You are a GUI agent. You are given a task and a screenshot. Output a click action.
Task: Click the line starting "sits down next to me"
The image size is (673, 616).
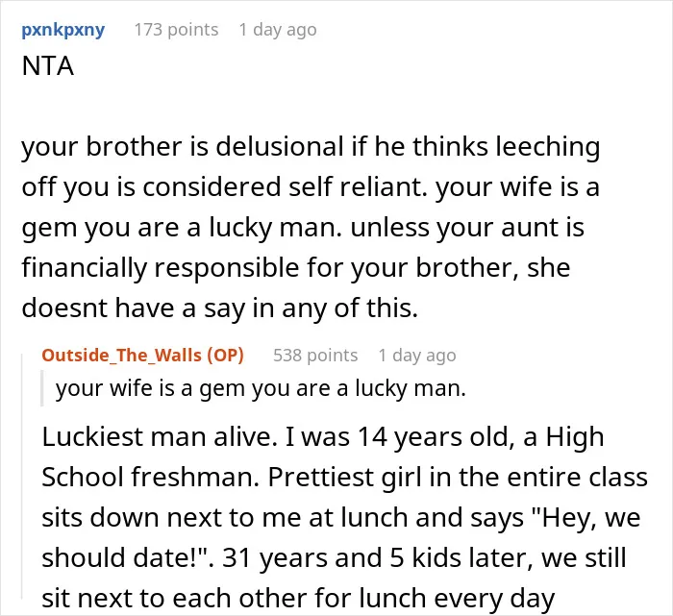[x=341, y=518]
